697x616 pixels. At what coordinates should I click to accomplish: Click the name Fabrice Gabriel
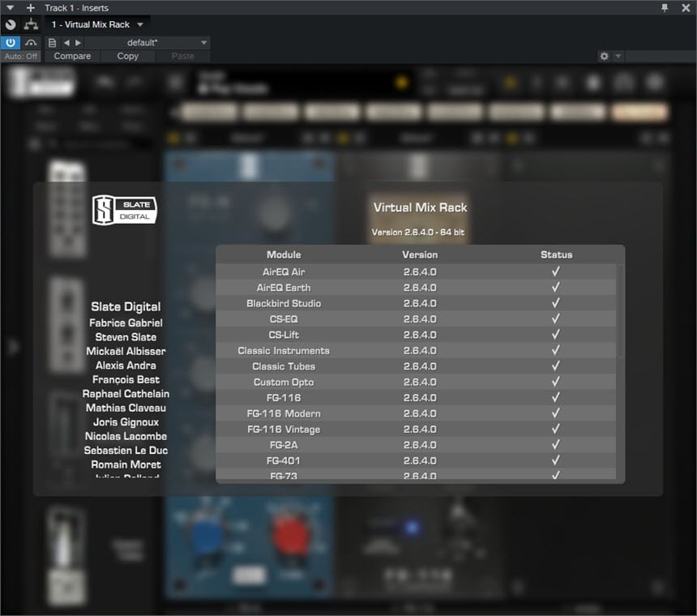[126, 323]
